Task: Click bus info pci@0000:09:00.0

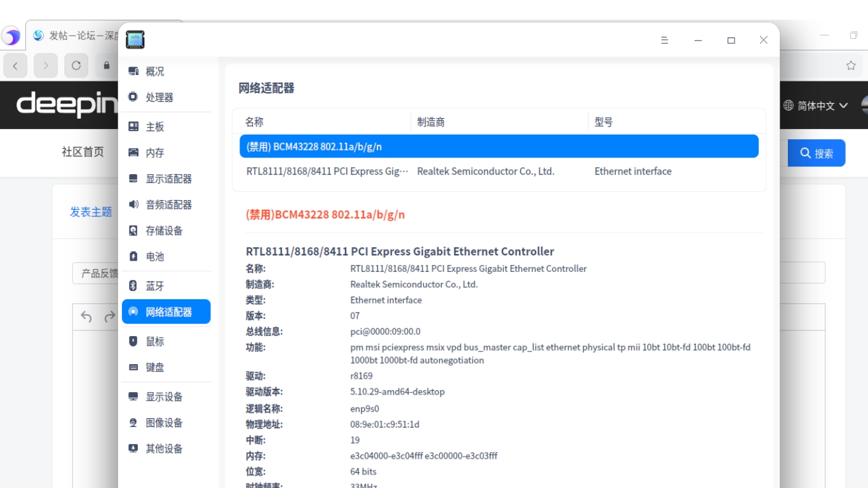Action: click(x=385, y=331)
